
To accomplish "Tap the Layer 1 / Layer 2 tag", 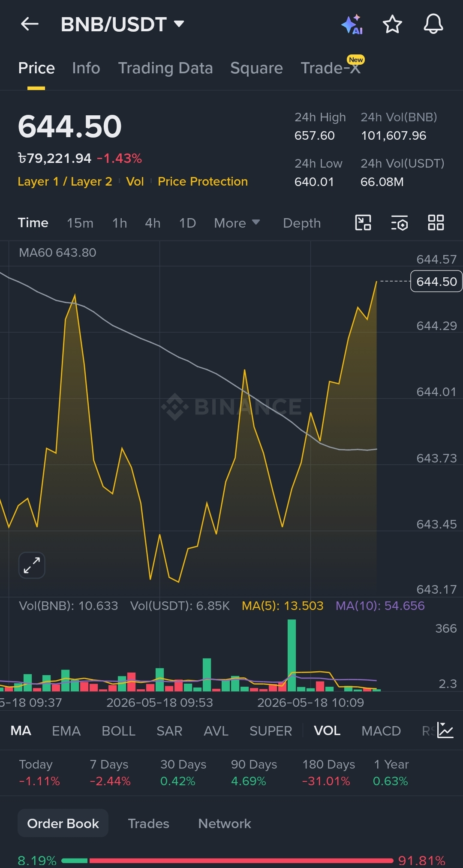I will [65, 182].
